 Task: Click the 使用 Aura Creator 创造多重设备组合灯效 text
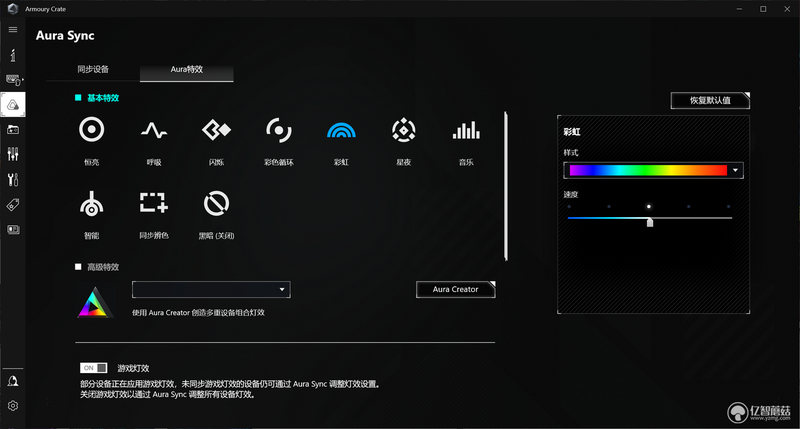tap(198, 313)
